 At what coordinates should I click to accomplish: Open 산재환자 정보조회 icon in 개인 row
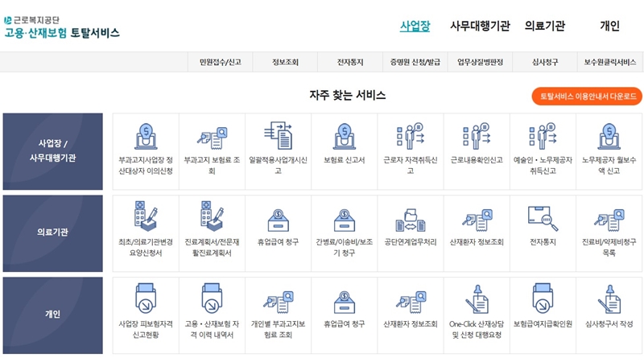click(x=411, y=302)
